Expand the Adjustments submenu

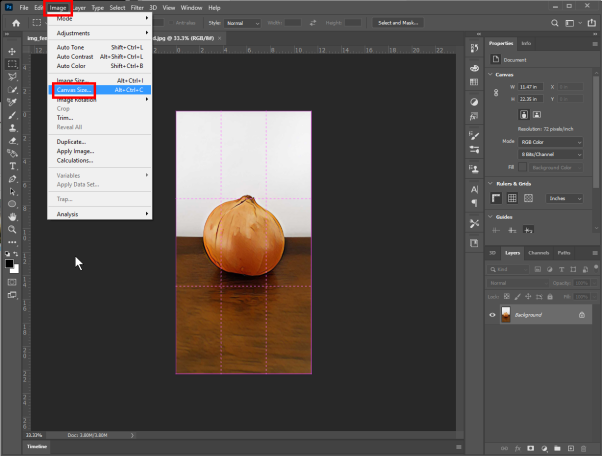[100, 33]
